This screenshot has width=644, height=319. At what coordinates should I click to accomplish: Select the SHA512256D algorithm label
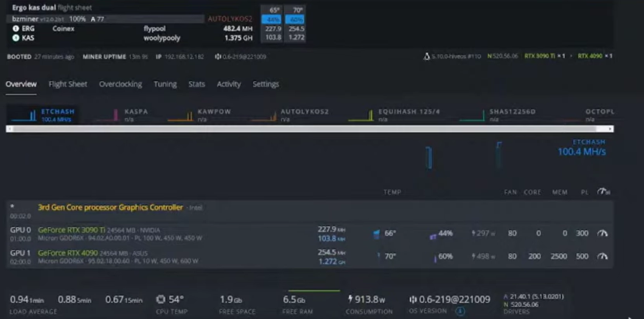[512, 111]
